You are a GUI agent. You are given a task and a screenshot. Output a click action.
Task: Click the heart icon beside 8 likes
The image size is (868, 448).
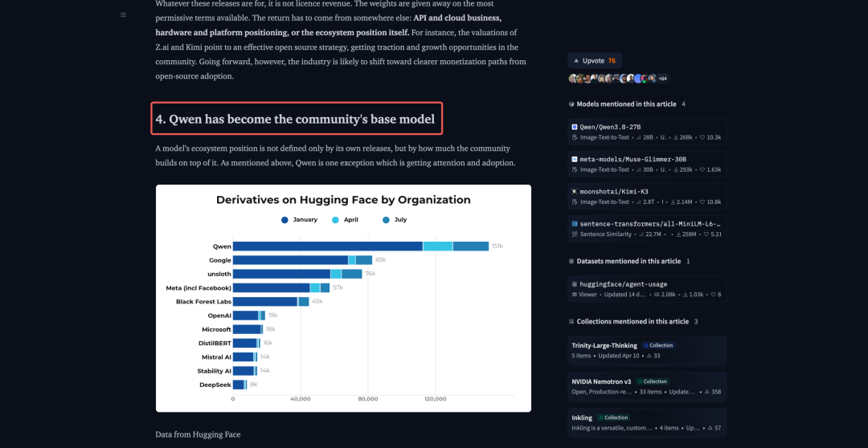pyautogui.click(x=713, y=294)
